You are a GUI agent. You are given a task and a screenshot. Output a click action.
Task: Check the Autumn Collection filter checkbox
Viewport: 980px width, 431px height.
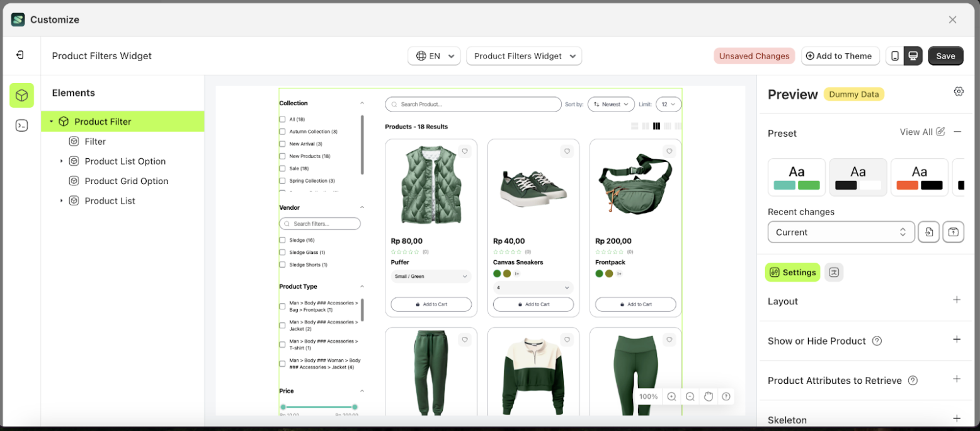283,132
